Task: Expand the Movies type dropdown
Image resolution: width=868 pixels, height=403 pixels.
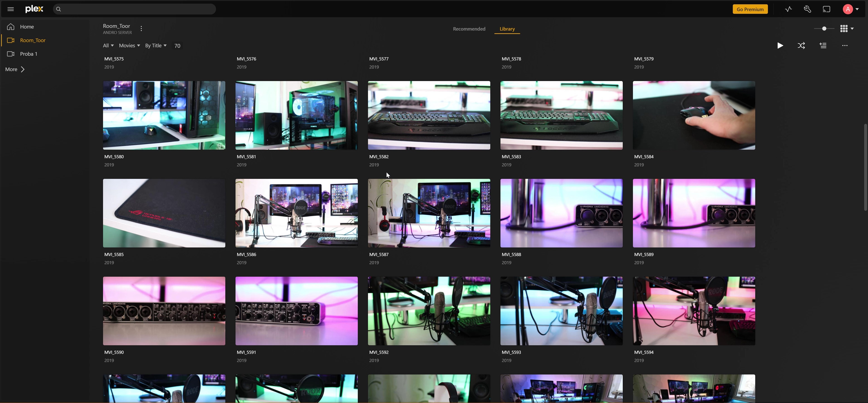Action: coord(129,46)
